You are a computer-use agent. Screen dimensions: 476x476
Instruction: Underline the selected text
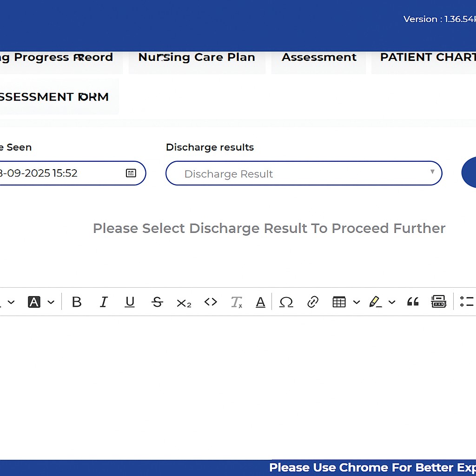(130, 302)
